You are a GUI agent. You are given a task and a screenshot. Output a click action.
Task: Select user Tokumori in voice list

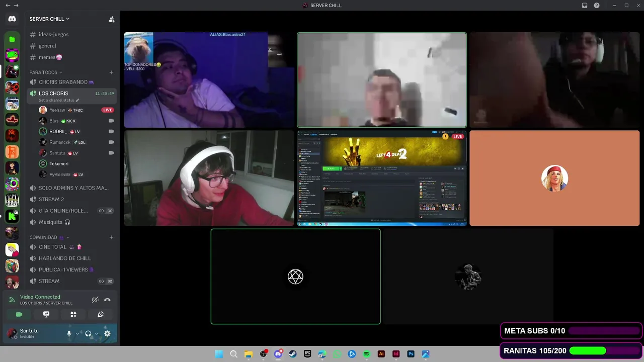76,163
